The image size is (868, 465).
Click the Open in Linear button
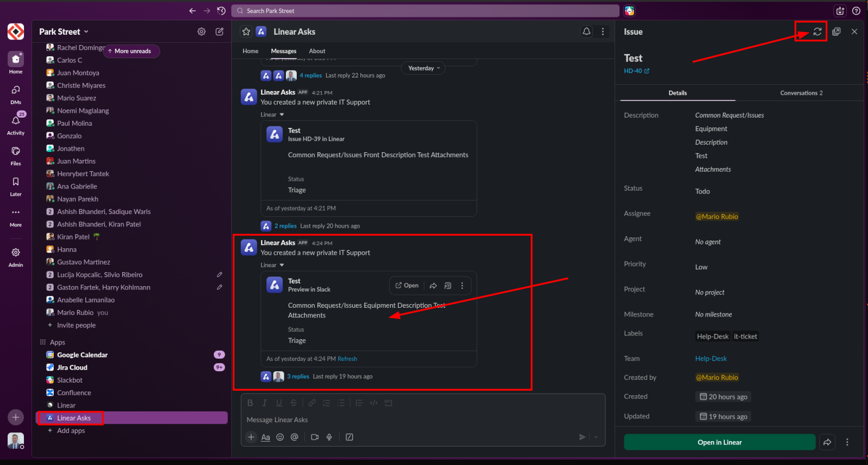(719, 442)
